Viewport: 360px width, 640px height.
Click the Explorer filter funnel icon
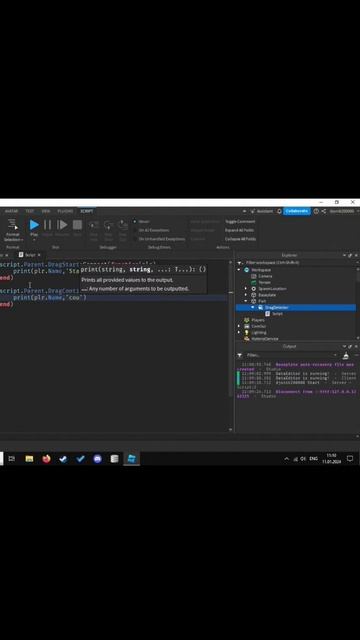(240, 263)
